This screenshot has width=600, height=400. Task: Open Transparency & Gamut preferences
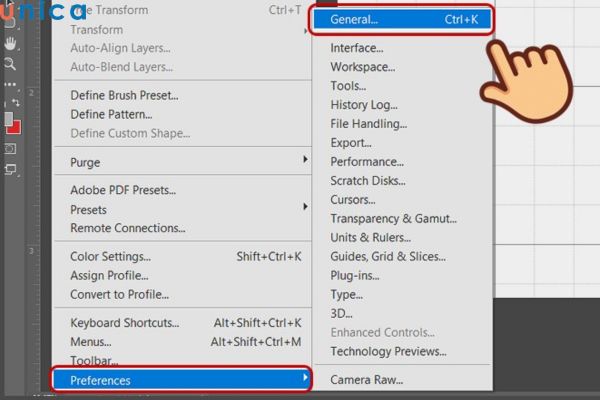click(402, 219)
